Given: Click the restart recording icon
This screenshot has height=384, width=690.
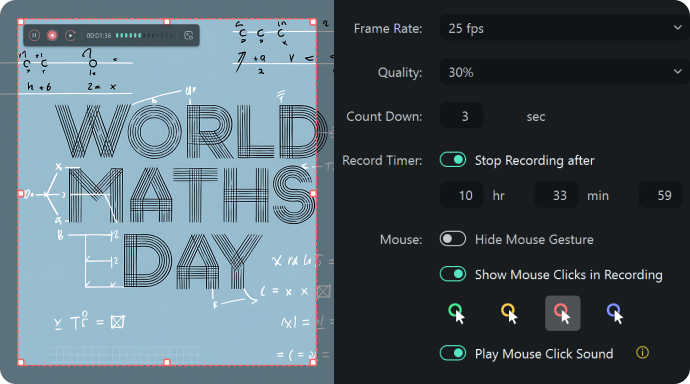Looking at the screenshot, I should [x=70, y=35].
